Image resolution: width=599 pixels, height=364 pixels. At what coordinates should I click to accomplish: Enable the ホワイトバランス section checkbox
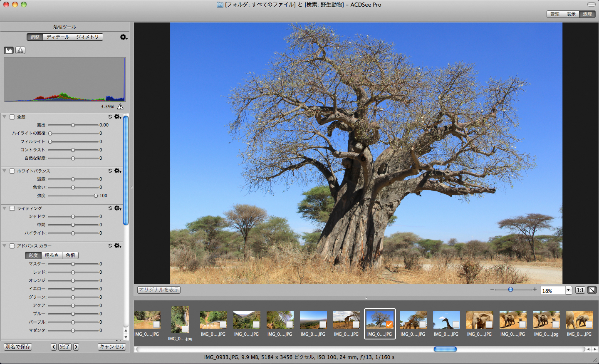12,171
